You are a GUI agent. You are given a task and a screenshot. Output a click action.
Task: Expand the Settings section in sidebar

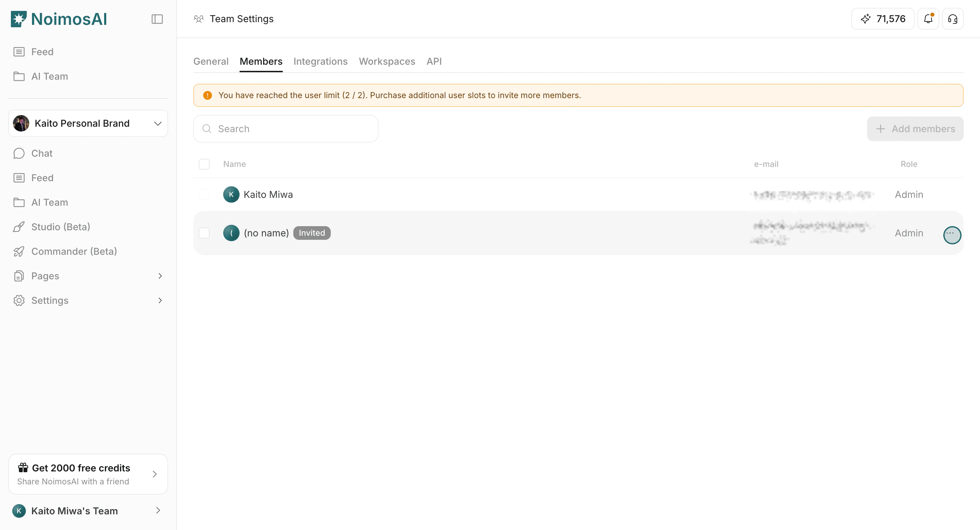[x=160, y=300]
